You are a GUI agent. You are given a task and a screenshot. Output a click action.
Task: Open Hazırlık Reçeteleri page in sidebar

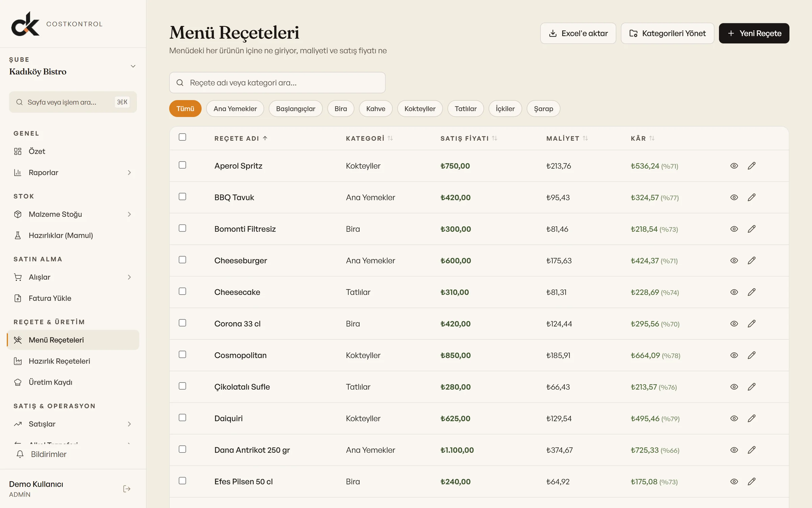[73, 361]
